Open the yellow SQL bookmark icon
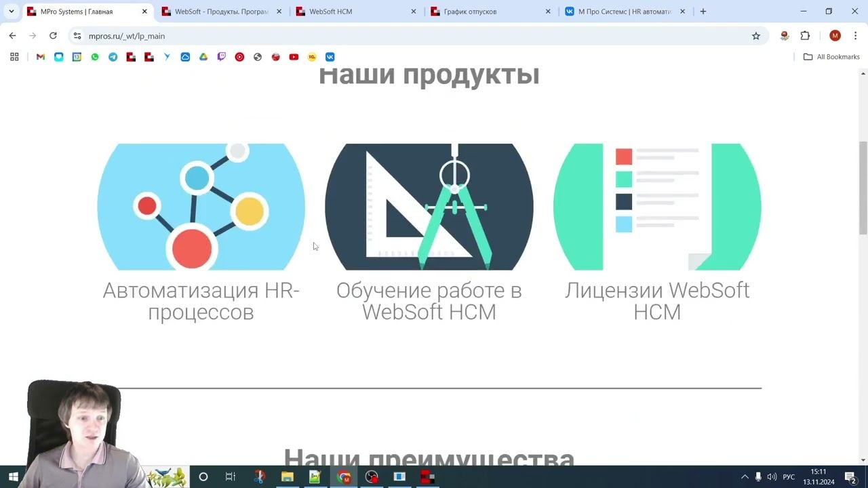 pyautogui.click(x=312, y=57)
